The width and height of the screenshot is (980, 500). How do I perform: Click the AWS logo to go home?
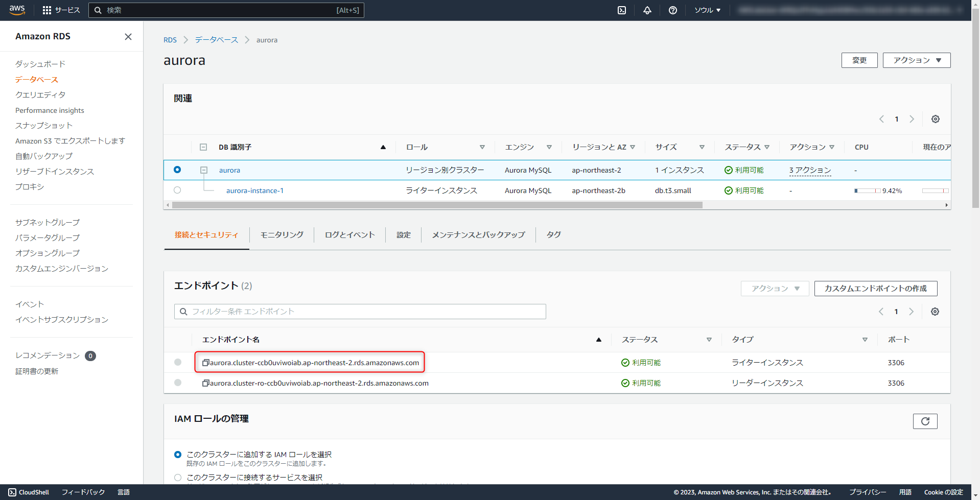point(17,10)
